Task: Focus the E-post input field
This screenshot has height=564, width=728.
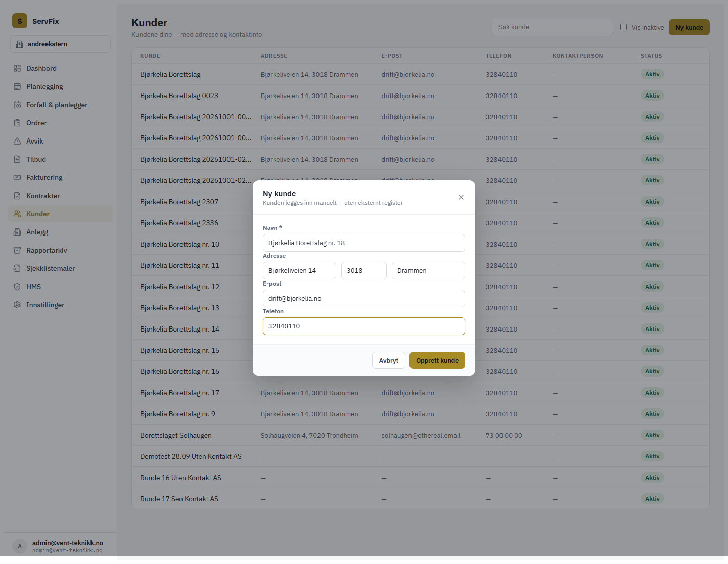Action: (x=364, y=298)
